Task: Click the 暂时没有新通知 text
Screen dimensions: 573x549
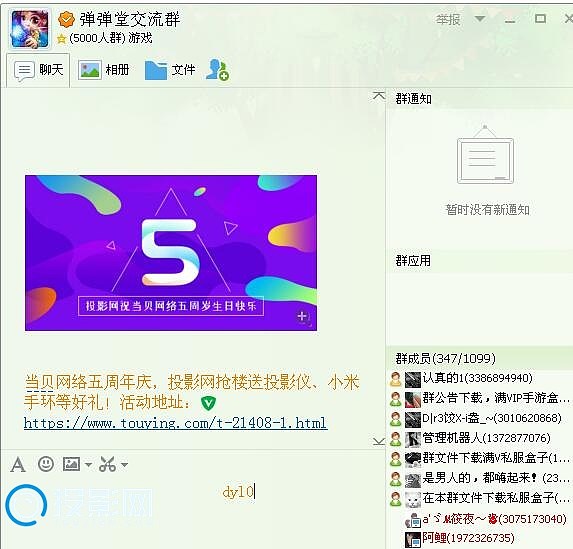Action: [487, 210]
